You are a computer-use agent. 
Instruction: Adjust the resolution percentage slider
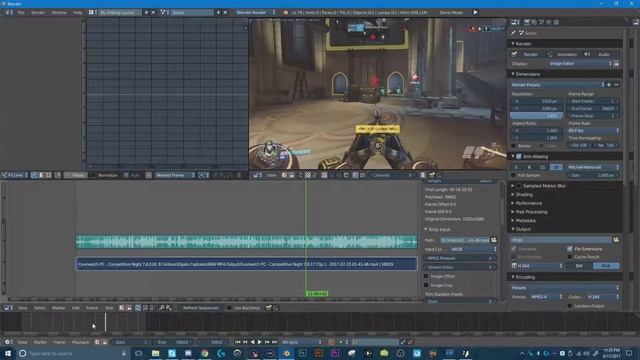pyautogui.click(x=536, y=116)
